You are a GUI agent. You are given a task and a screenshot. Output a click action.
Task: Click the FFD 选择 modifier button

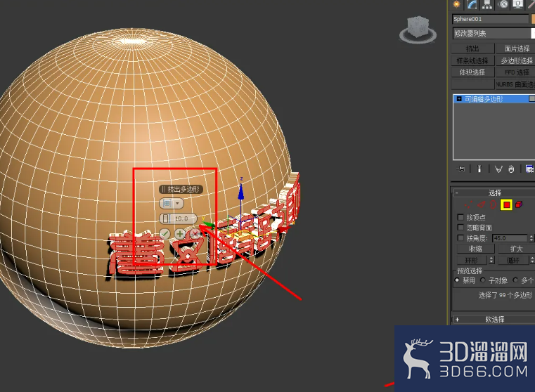click(x=515, y=72)
